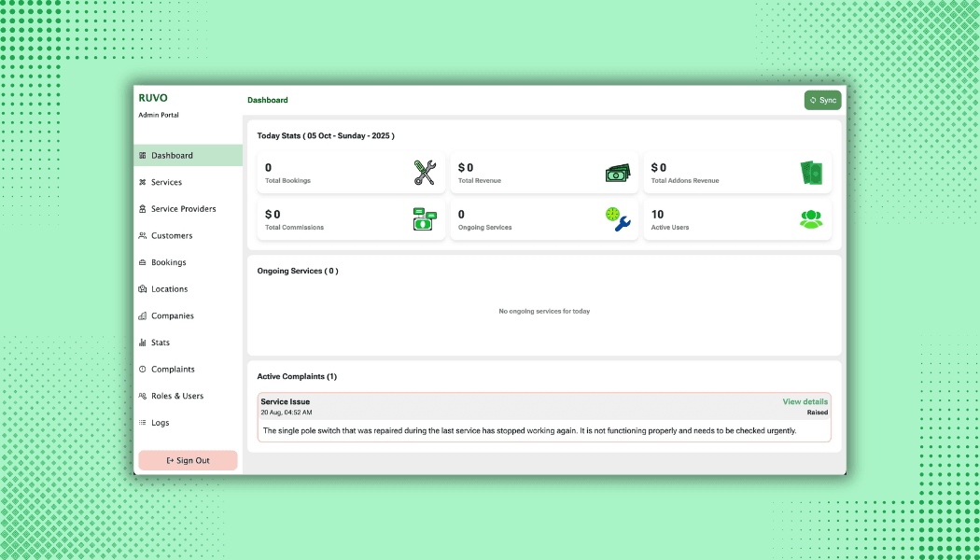Click the Dashboard sidebar grid icon
980x560 pixels.
143,156
